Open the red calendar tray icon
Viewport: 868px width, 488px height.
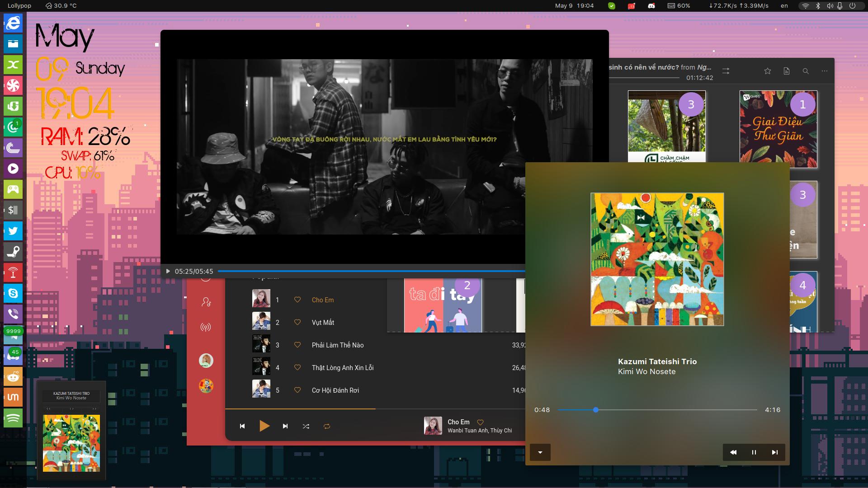click(632, 6)
